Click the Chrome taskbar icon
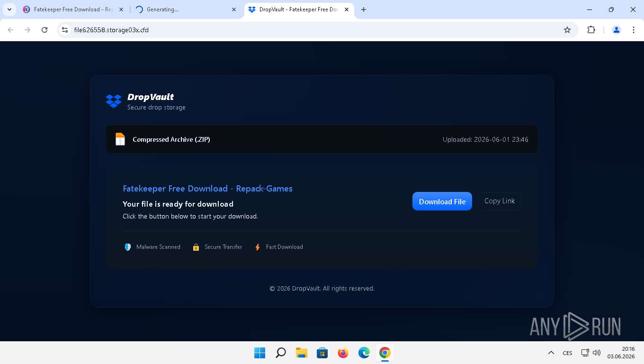The height and width of the screenshot is (364, 644). (385, 353)
